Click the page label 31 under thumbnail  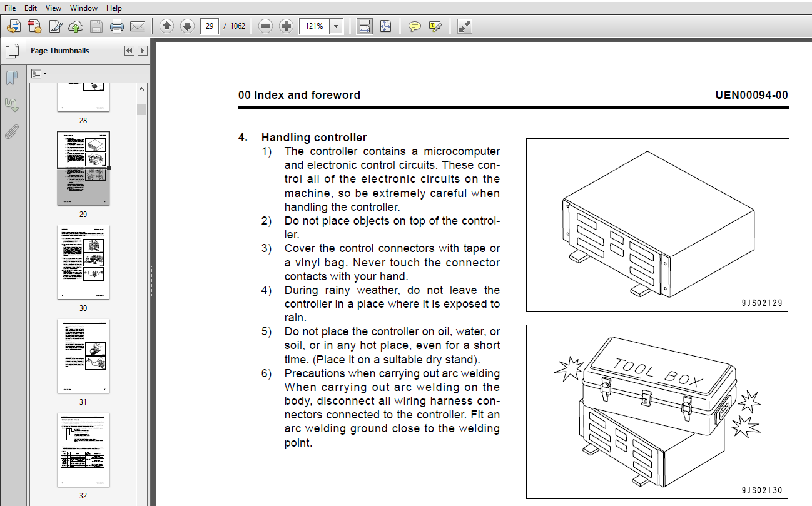83,402
